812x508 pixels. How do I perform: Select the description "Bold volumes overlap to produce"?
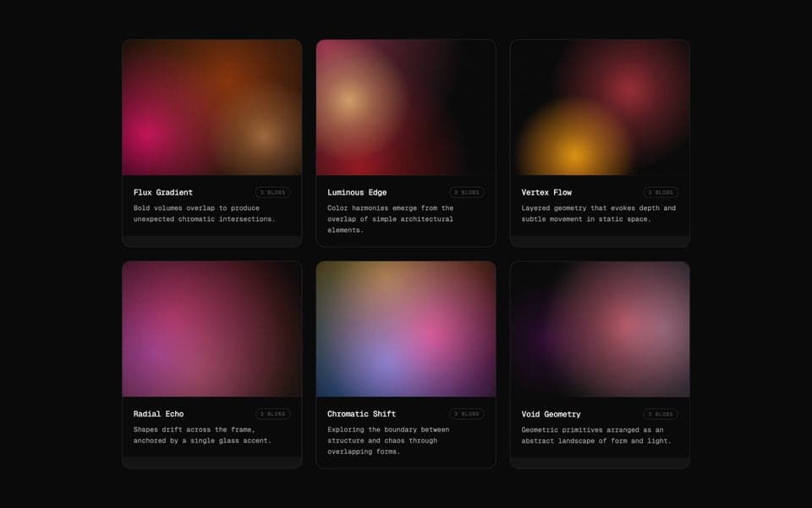[x=196, y=208]
